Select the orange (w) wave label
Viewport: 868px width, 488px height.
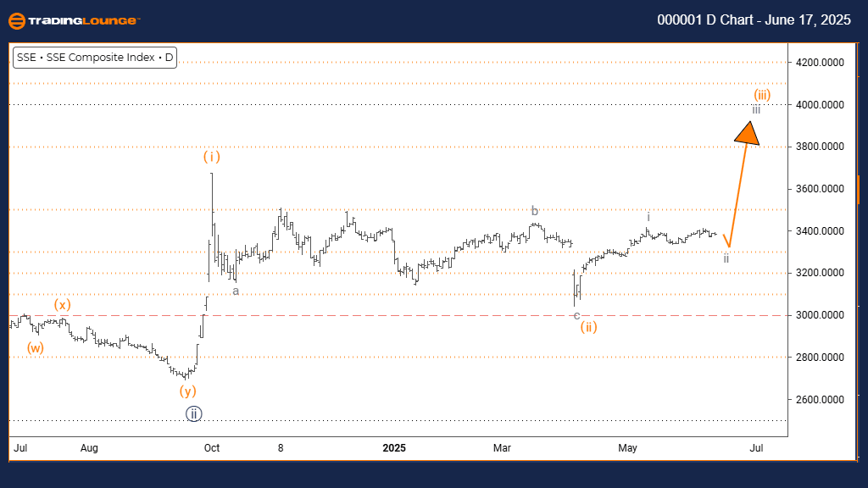click(x=36, y=347)
